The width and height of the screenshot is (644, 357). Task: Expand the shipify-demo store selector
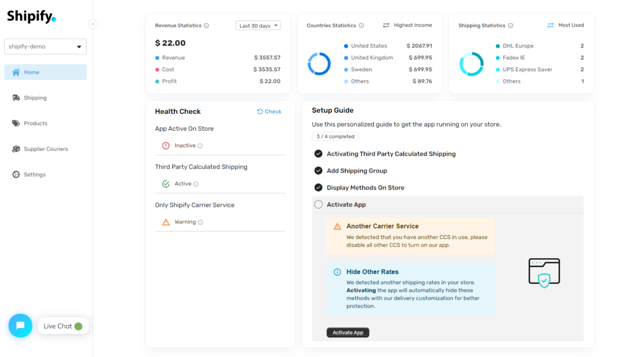(45, 46)
